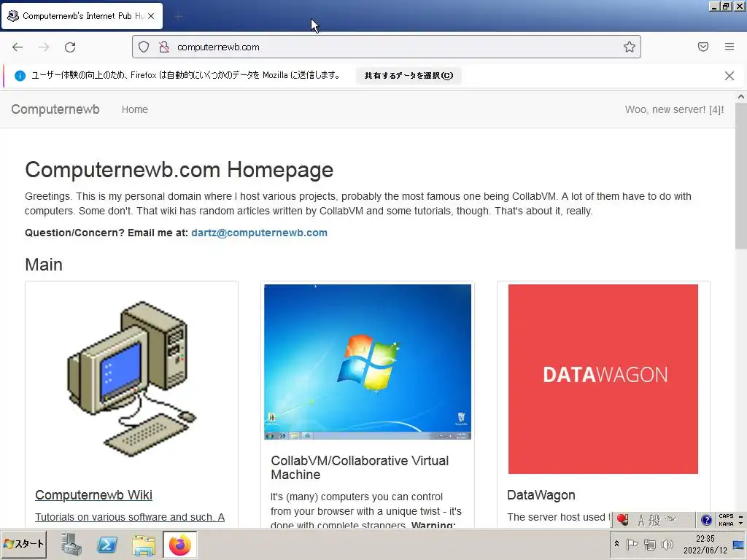Screen dimensions: 747x560
Task: Open the IME pad tool icon
Action: 671,519
